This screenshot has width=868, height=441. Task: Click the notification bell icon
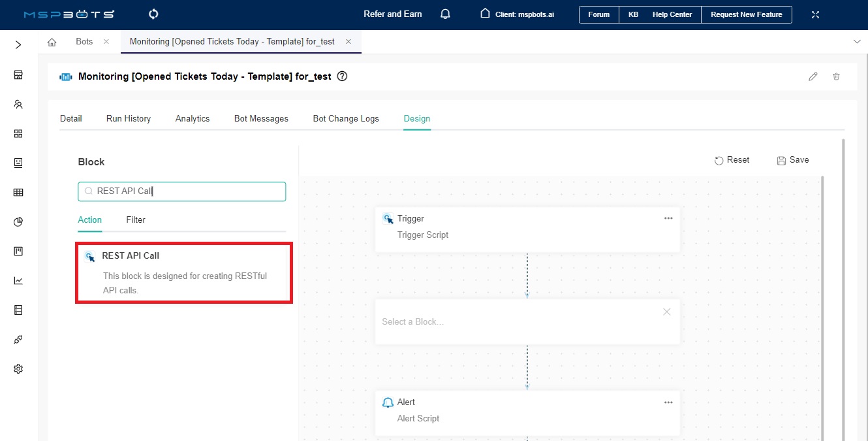point(445,14)
